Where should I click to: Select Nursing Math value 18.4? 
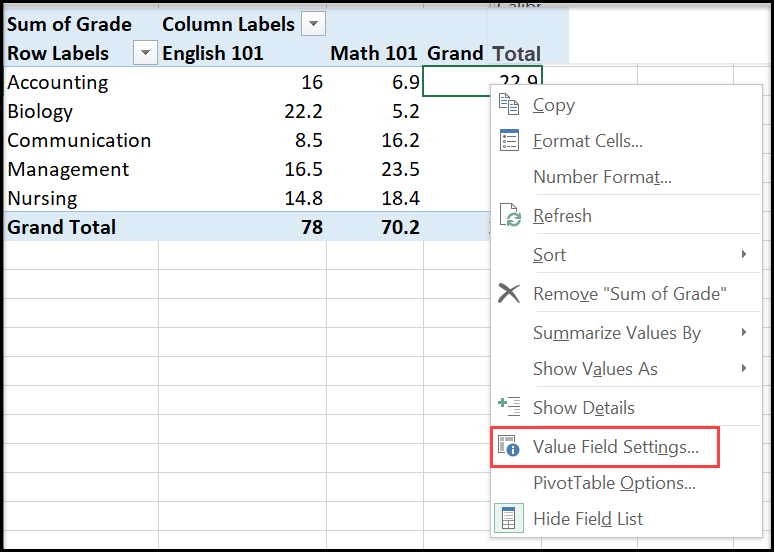coord(400,198)
